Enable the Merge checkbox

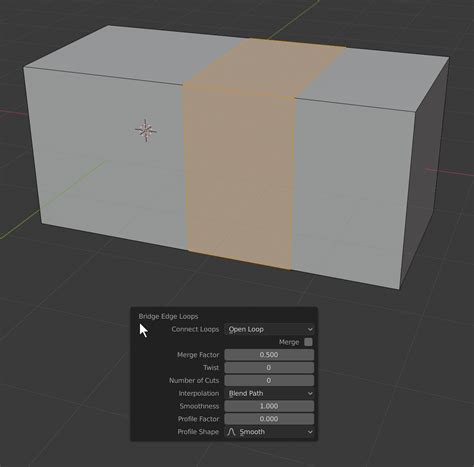coord(308,342)
